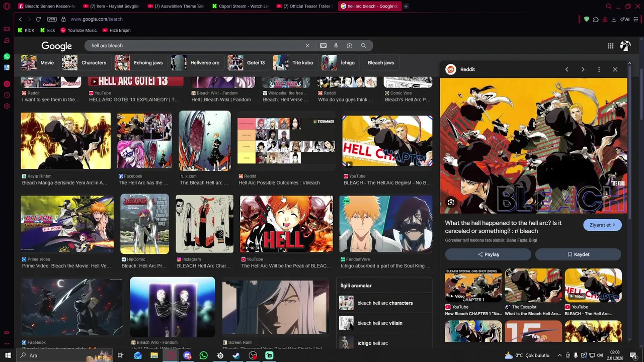
Task: Open sidebar settings gear icon
Action: coord(7,106)
